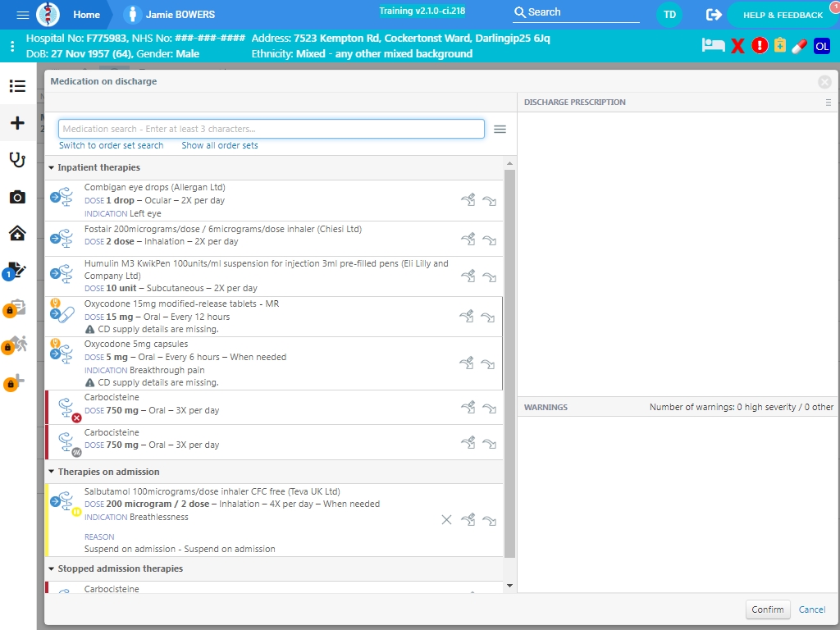Click the pencil-arrow icon on Combigan row
The image size is (840, 630).
click(468, 200)
